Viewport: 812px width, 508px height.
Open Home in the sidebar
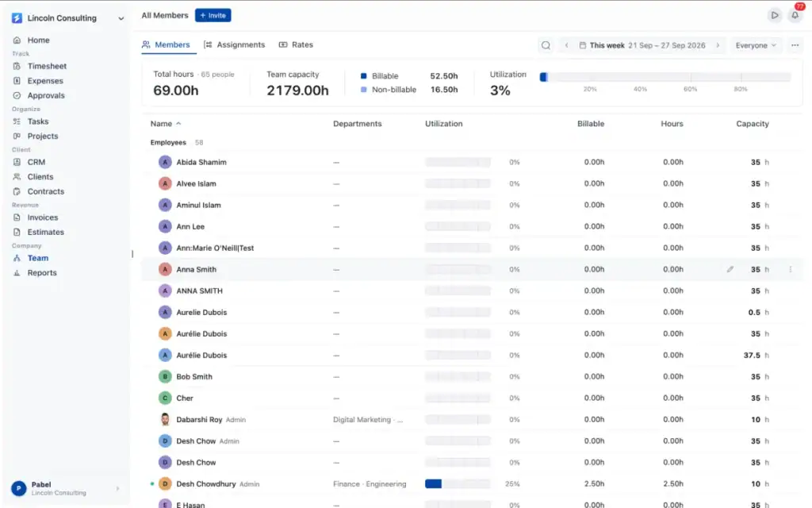tap(38, 40)
